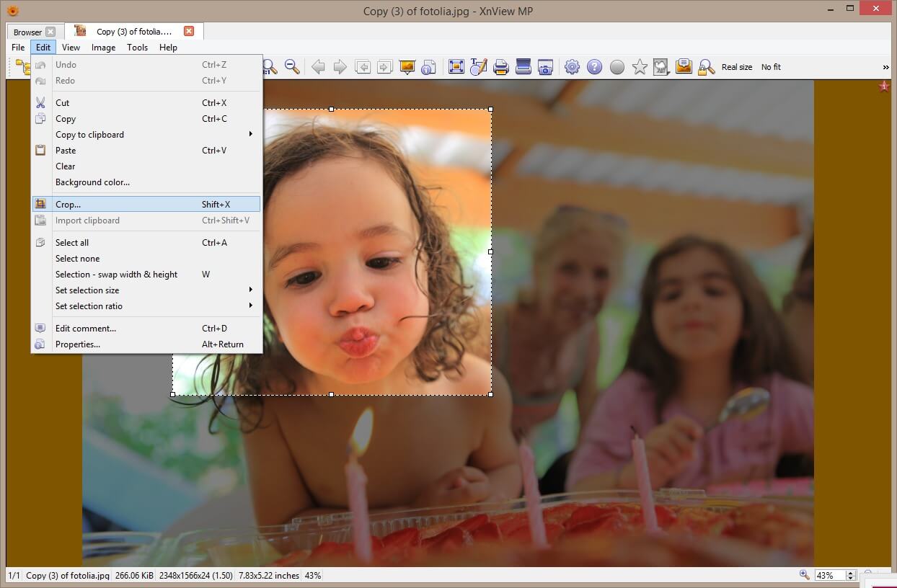Click the No fit toolbar button
The height and width of the screenshot is (588, 897).
771,67
